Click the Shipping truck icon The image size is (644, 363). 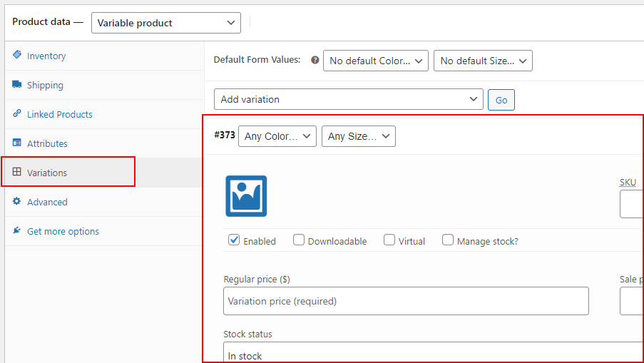coord(17,84)
